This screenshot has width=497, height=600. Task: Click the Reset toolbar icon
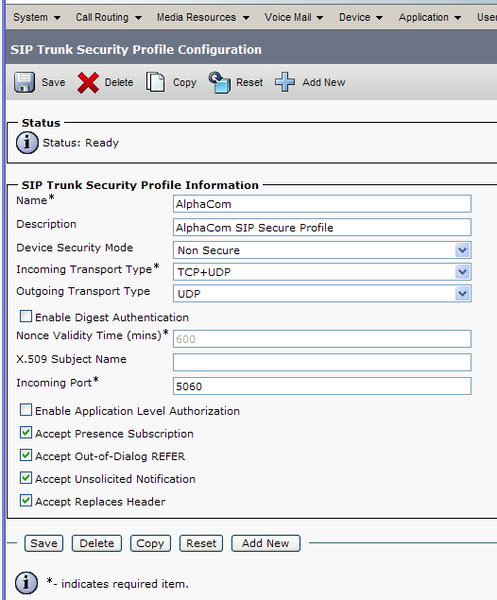220,82
